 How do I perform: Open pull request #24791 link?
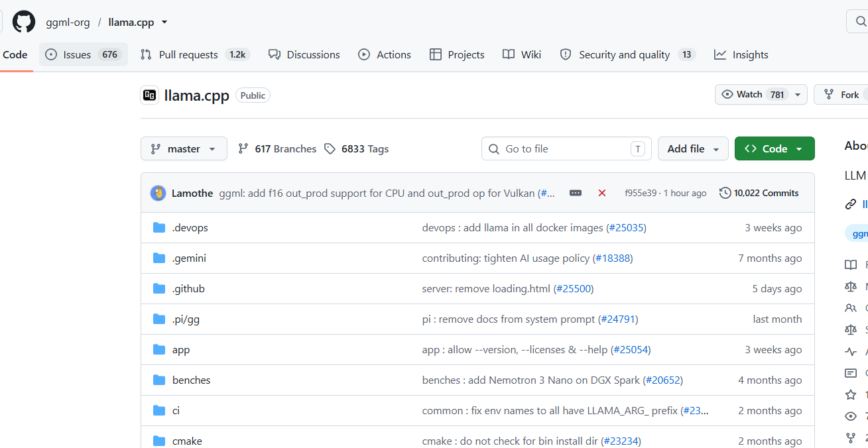pyautogui.click(x=618, y=319)
